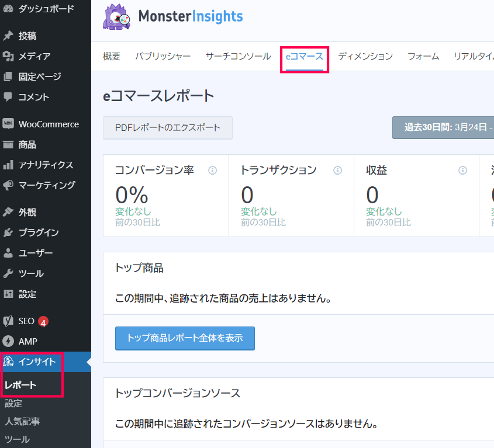Click the eコマースレポート heading

pyautogui.click(x=158, y=96)
